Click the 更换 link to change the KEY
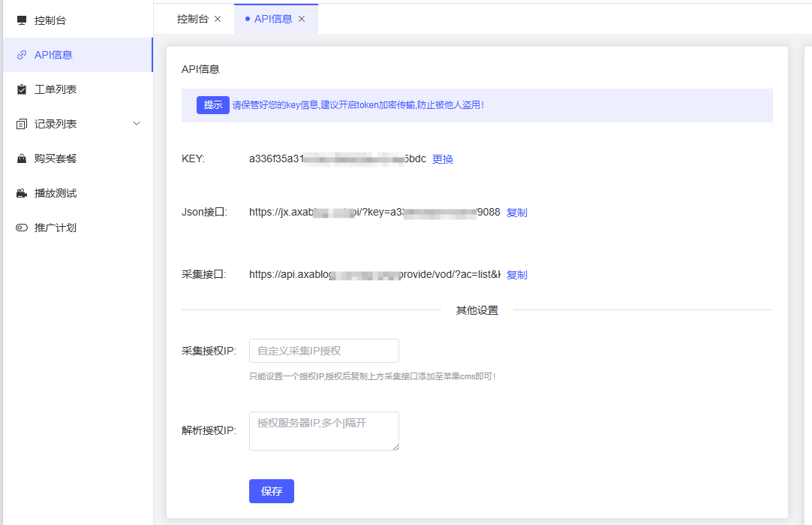 tap(442, 158)
